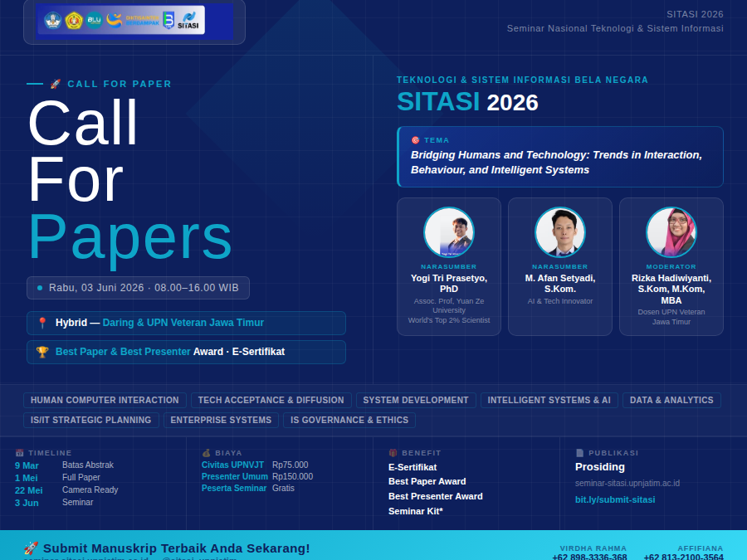Click the red Tema target icon
747x560 pixels.
[414, 139]
